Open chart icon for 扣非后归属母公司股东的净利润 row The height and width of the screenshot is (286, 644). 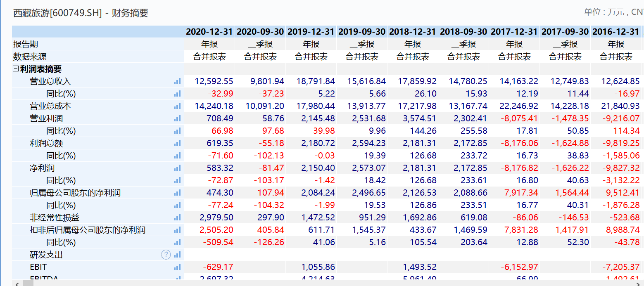(178, 230)
